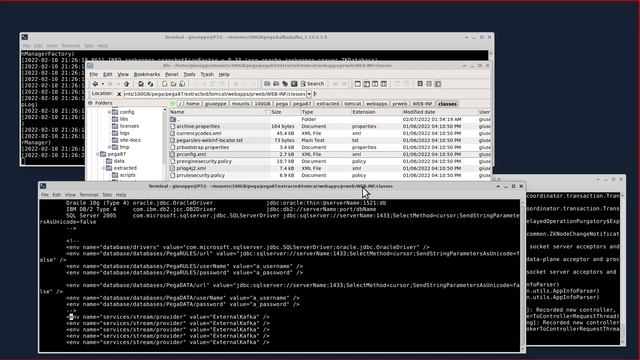Open the file manager Edit menu
The height and width of the screenshot is (360, 640).
click(x=107, y=74)
